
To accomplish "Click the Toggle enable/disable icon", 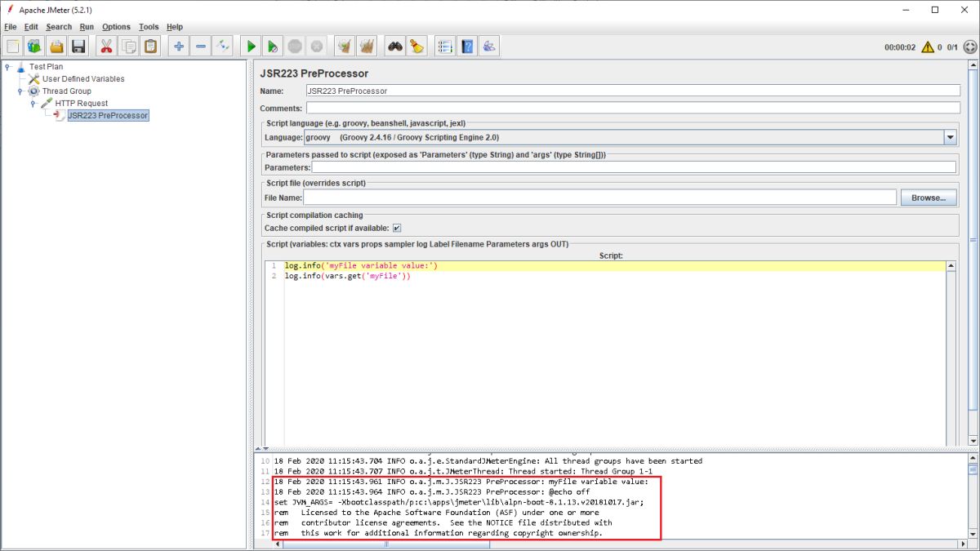I will pos(223,47).
